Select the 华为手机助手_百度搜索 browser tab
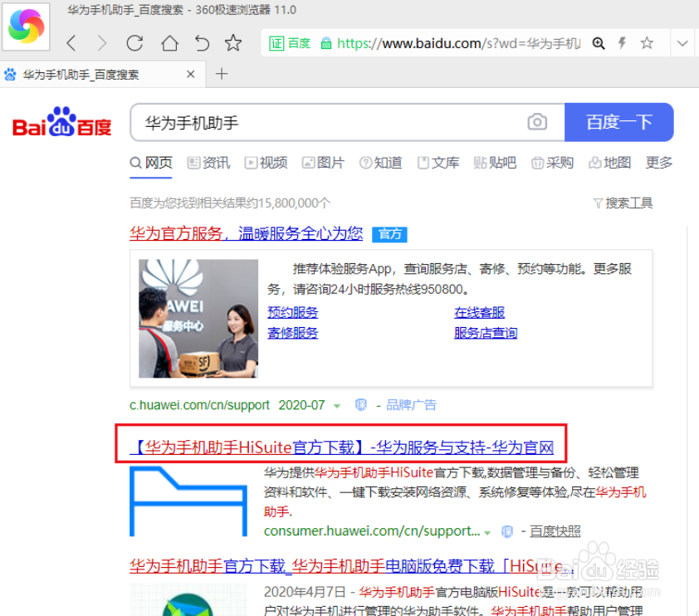 coord(103,75)
